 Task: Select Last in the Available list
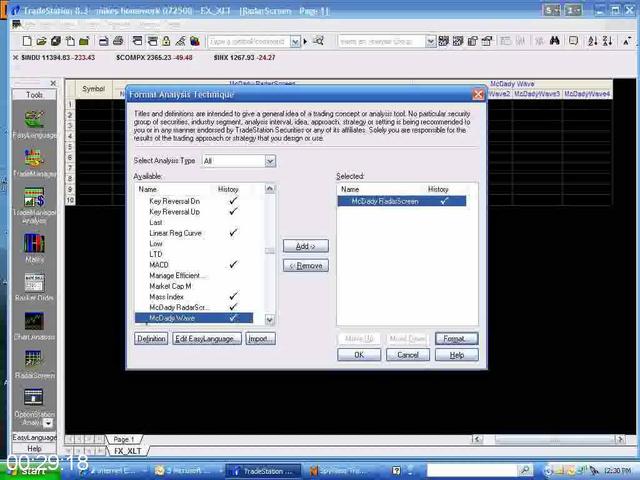pos(156,222)
